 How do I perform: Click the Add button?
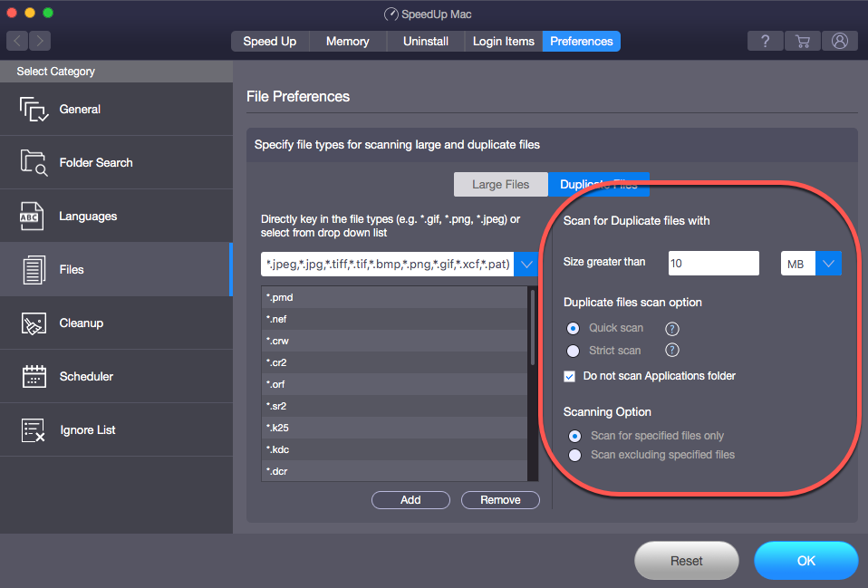click(x=410, y=500)
